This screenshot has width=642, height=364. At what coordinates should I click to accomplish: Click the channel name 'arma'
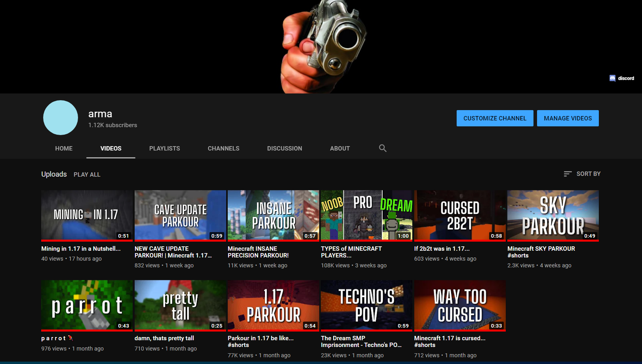(100, 114)
